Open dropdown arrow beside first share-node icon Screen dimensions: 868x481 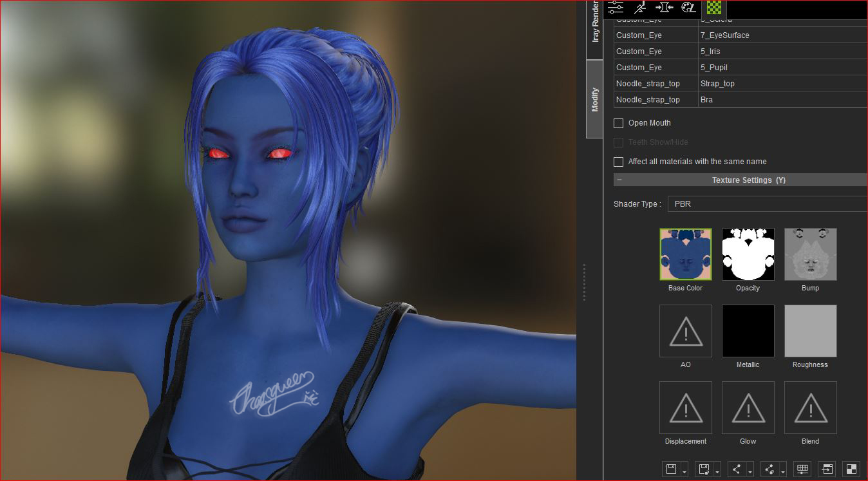point(750,471)
